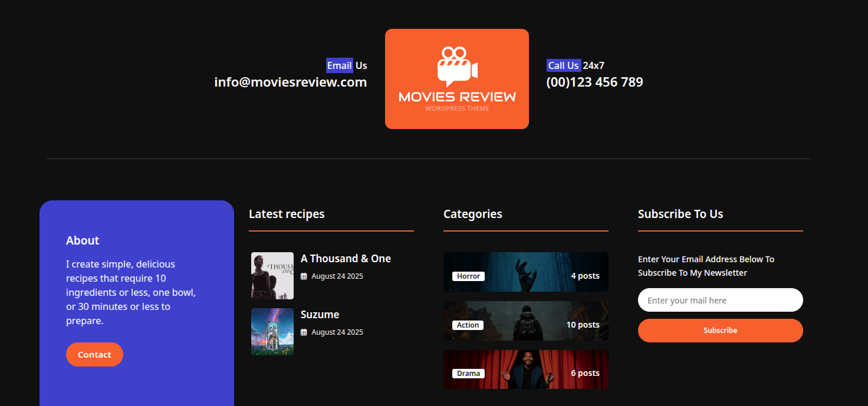
Task: Click the '6 posts' count on Drama banner
Action: click(x=584, y=373)
